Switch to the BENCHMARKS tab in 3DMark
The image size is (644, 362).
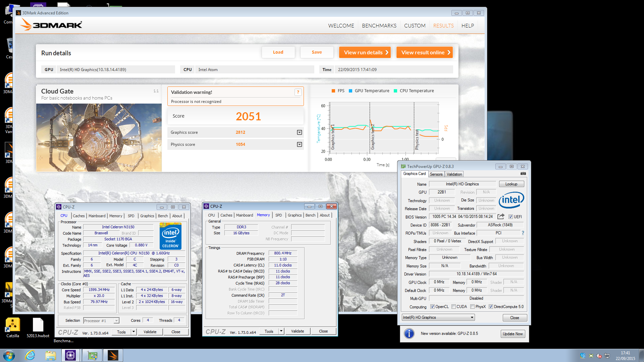click(x=379, y=25)
